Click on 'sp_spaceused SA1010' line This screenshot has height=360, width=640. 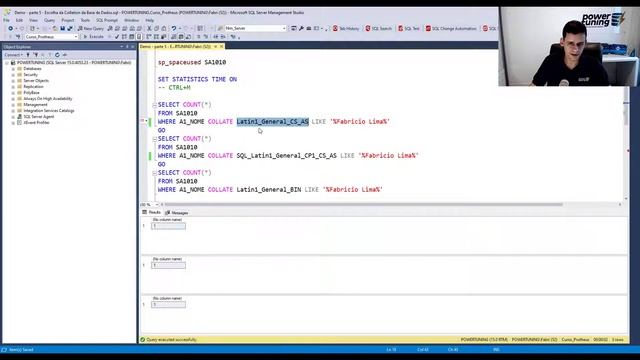[x=192, y=62]
